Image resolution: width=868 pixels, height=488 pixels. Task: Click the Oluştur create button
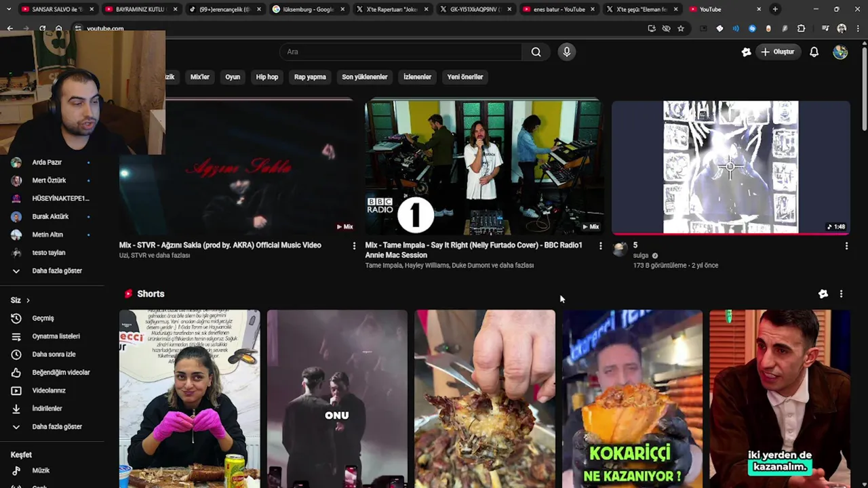click(777, 52)
